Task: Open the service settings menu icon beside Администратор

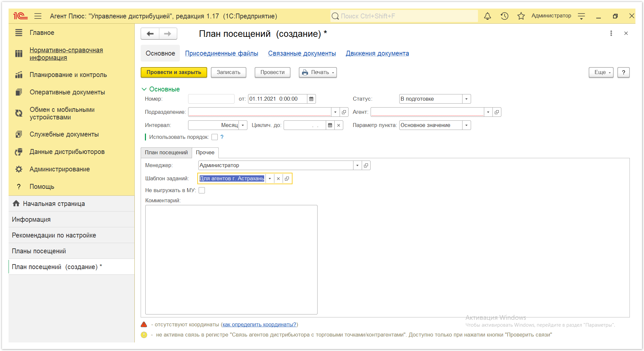Action: click(581, 16)
